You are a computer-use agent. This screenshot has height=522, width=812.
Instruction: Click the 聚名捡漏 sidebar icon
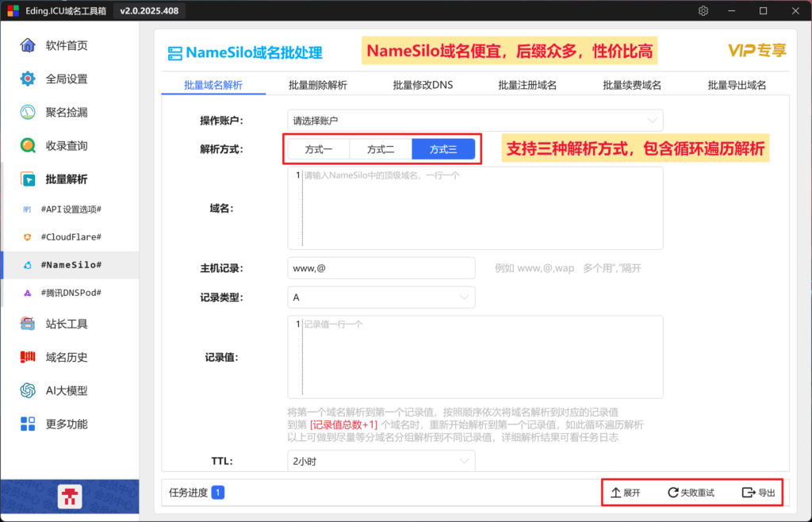coord(28,112)
